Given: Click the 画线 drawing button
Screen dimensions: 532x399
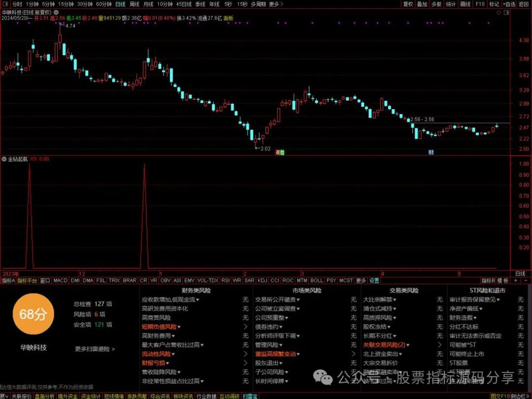Looking at the screenshot, I should coord(465,4).
